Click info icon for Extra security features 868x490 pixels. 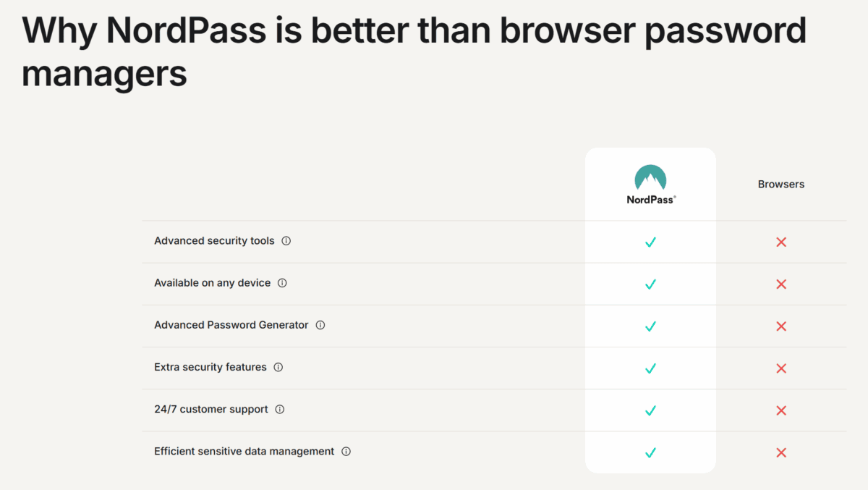pos(278,367)
